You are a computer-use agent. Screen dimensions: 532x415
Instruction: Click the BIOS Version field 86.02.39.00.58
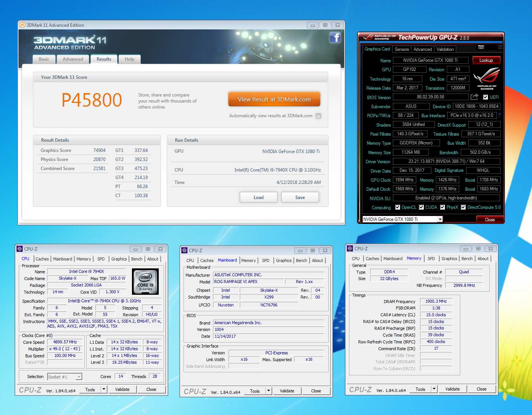click(x=431, y=97)
